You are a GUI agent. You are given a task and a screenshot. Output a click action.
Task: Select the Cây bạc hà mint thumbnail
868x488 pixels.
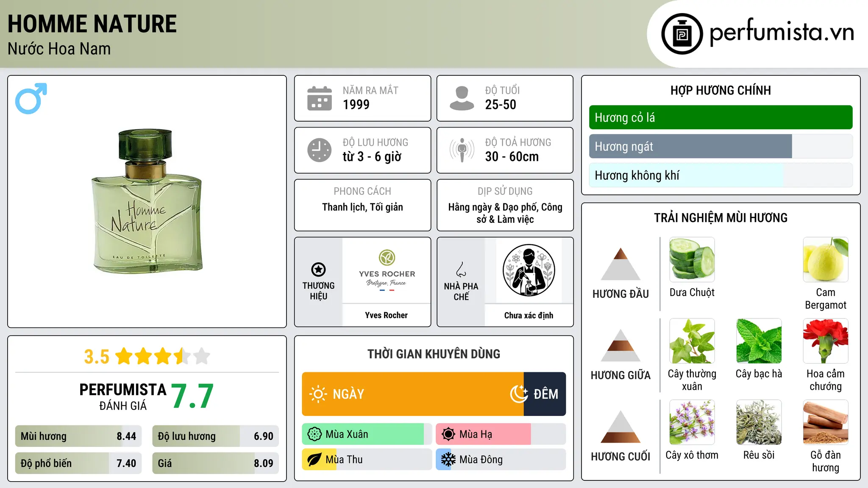[759, 341]
